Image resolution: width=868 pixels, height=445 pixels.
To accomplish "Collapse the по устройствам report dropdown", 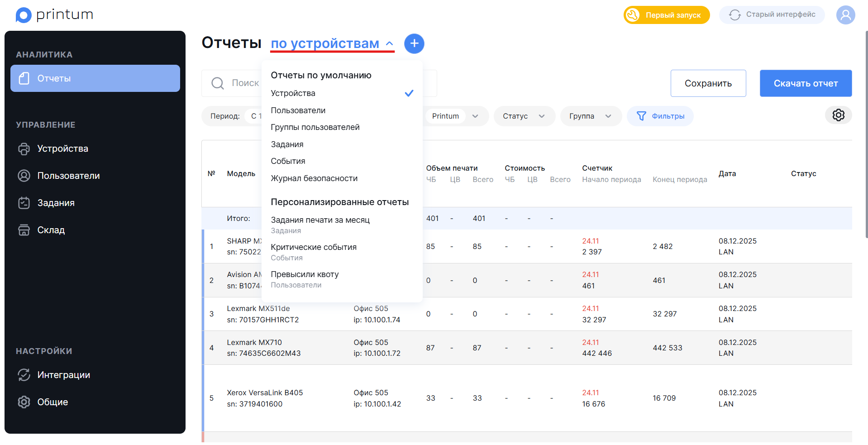I will (x=332, y=43).
